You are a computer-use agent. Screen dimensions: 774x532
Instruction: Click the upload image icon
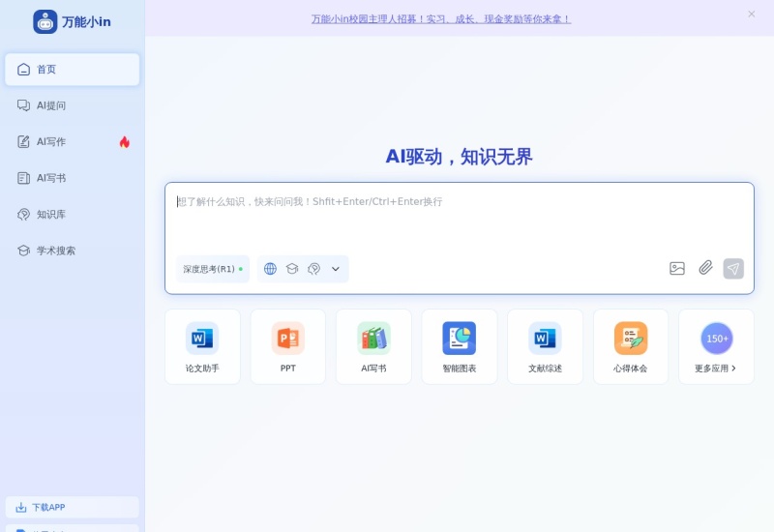[x=677, y=269]
